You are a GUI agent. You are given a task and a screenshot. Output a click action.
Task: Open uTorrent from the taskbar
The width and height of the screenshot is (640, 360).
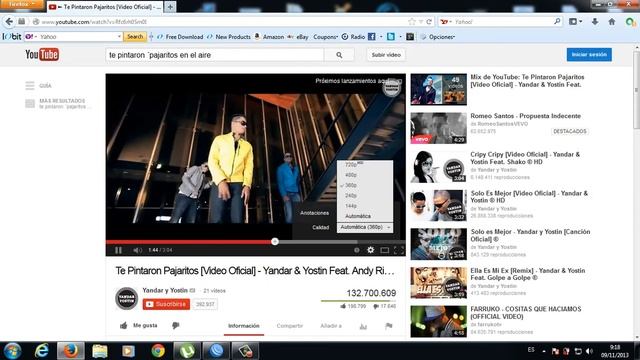(187, 351)
